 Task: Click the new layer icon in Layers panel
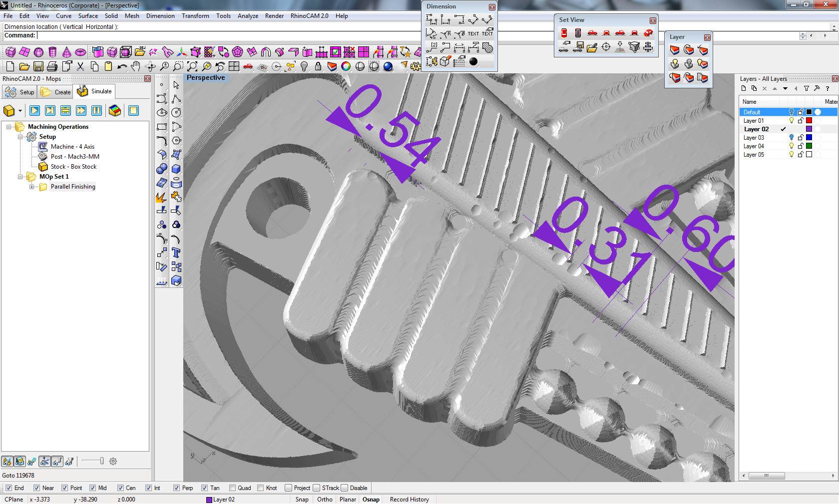744,89
